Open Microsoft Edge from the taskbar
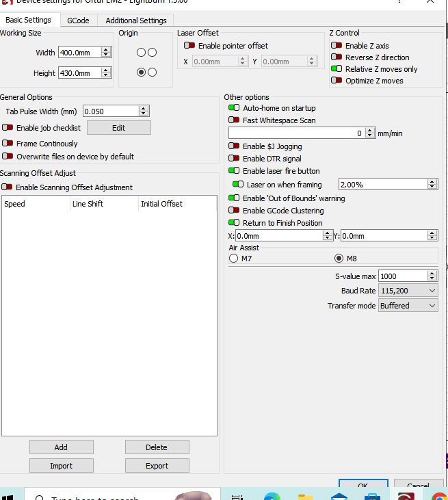Image resolution: width=448 pixels, height=500 pixels. (272, 497)
